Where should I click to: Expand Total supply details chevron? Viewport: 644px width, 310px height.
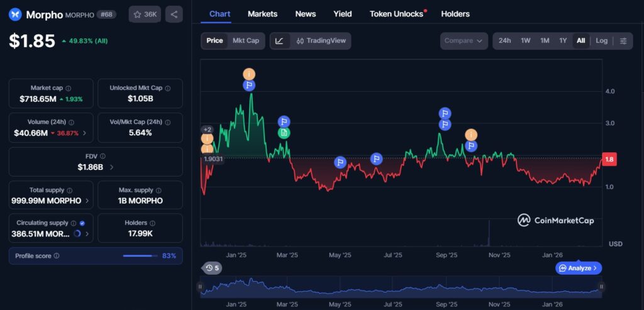(87, 201)
